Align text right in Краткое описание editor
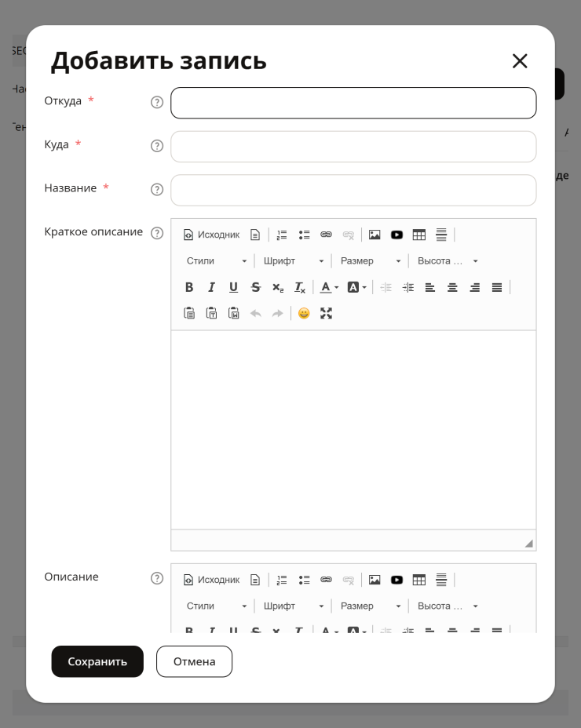581x728 pixels. click(x=475, y=287)
